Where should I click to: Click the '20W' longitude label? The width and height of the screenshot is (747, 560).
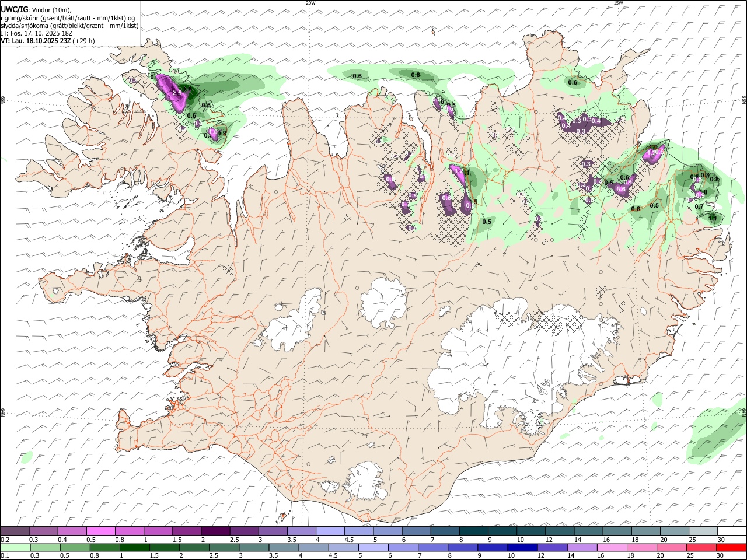coord(310,3)
